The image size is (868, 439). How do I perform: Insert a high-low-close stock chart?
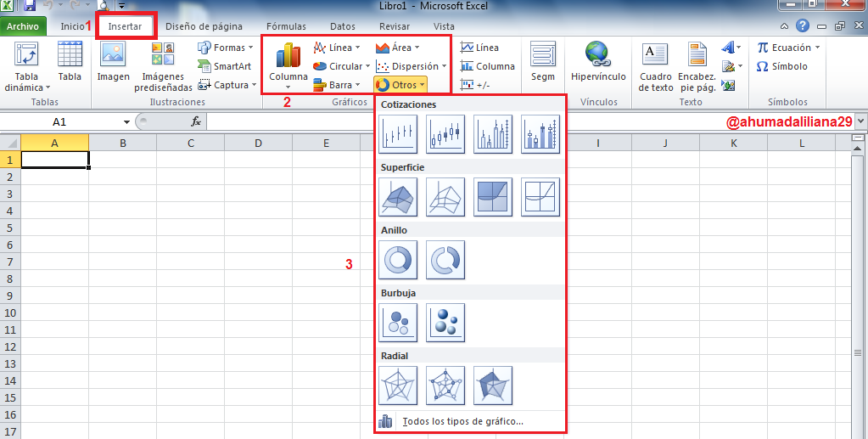coord(398,134)
